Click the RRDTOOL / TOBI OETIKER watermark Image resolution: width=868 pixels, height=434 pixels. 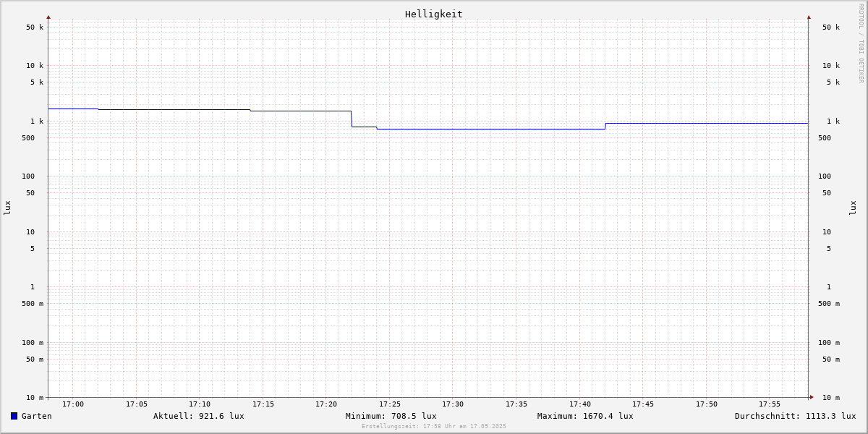click(x=861, y=43)
